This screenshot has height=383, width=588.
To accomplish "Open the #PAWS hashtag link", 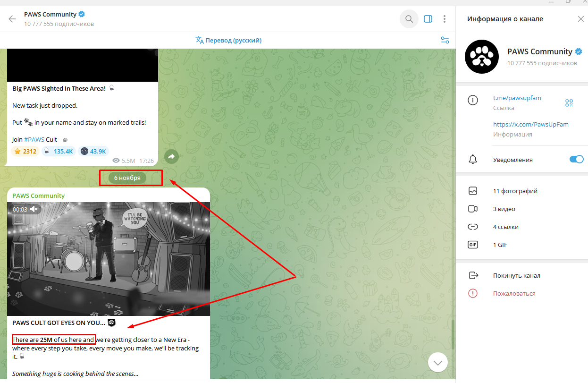I will pyautogui.click(x=34, y=139).
